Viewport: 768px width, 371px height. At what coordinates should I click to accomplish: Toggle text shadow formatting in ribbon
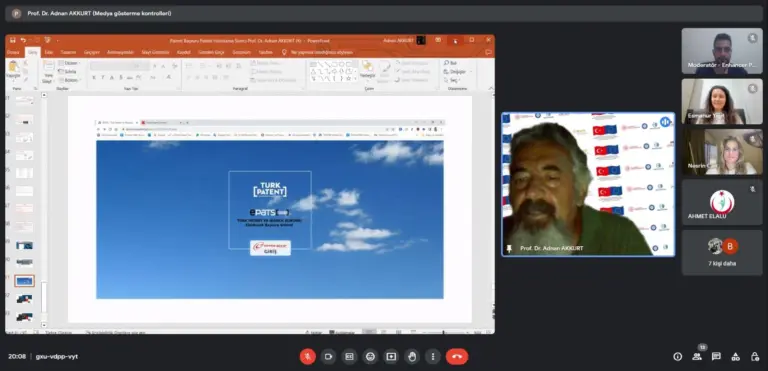[120, 77]
